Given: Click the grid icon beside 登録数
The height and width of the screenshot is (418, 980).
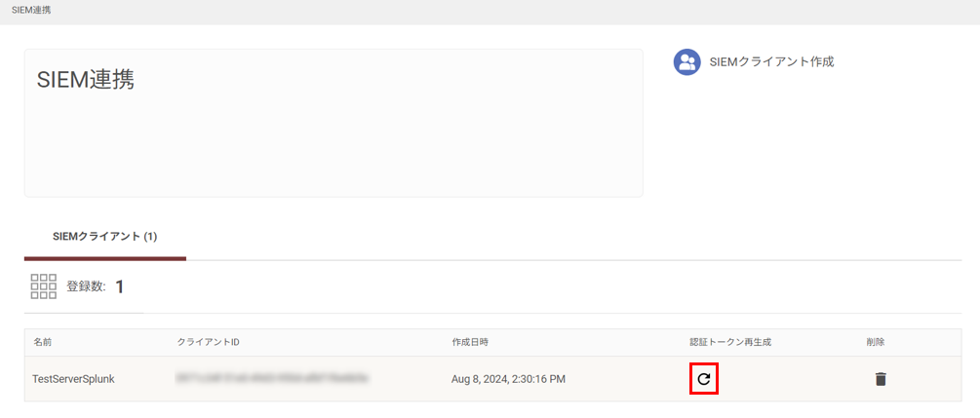Looking at the screenshot, I should tap(43, 286).
